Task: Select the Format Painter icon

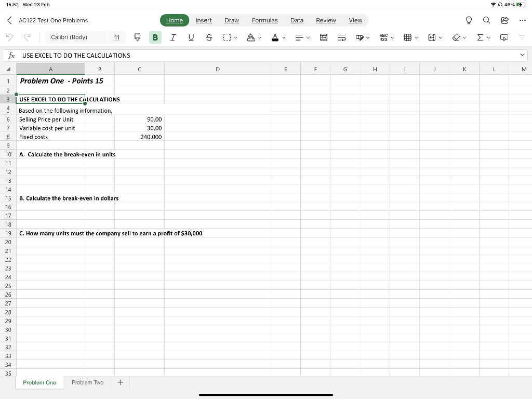Action: tap(137, 37)
